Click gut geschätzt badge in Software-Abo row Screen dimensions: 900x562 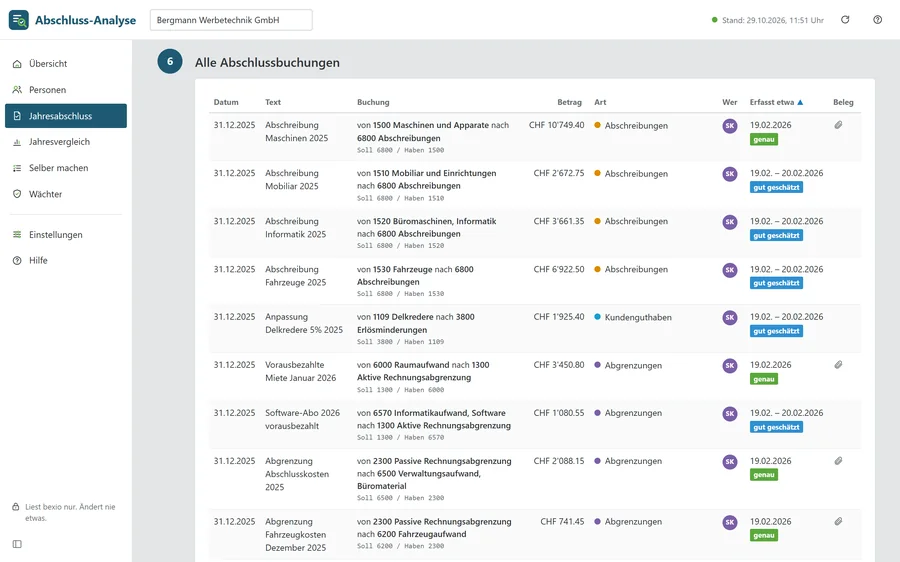click(x=776, y=427)
